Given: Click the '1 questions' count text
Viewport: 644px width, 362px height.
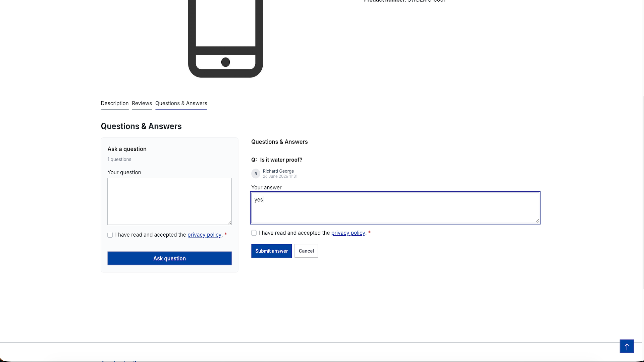Looking at the screenshot, I should pyautogui.click(x=119, y=159).
